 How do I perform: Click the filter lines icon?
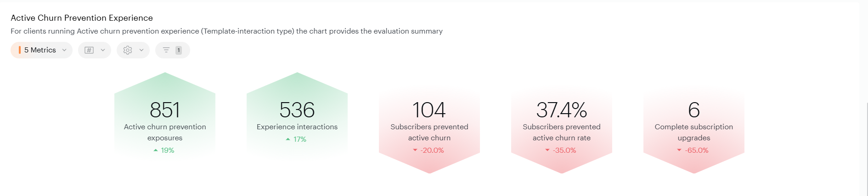point(166,50)
